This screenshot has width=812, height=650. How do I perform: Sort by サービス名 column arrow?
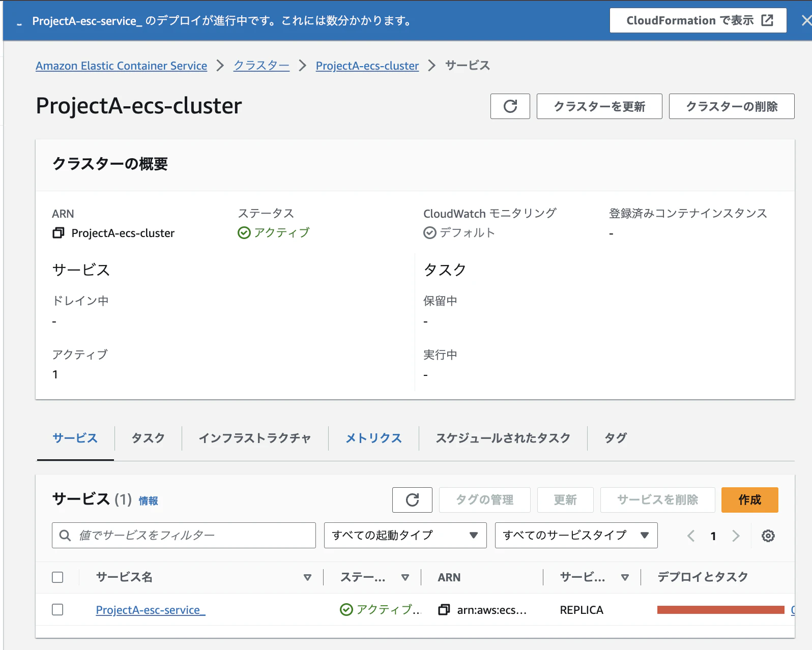[307, 577]
